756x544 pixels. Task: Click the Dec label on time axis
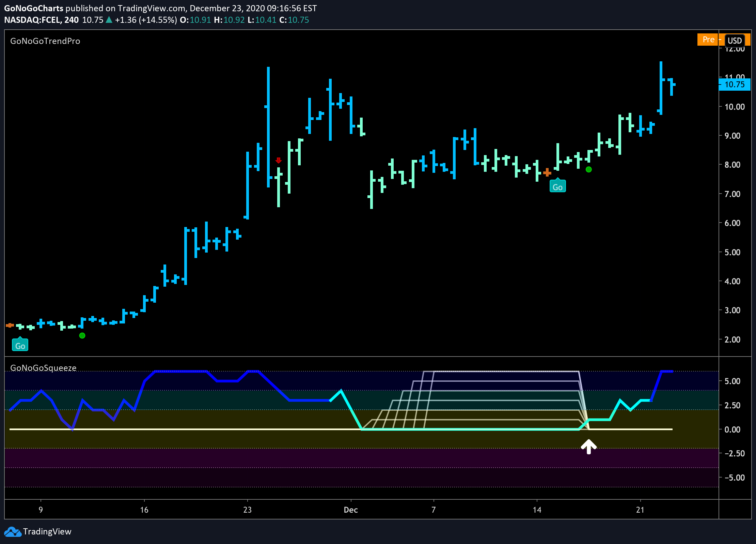click(x=351, y=510)
